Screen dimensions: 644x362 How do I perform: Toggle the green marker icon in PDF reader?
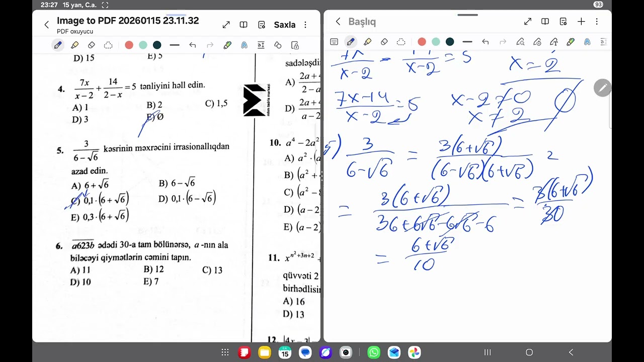[x=227, y=45]
